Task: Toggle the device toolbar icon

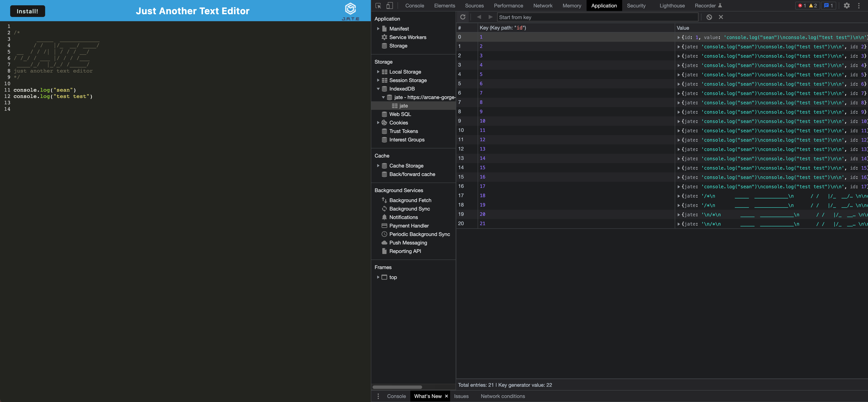Action: [389, 6]
